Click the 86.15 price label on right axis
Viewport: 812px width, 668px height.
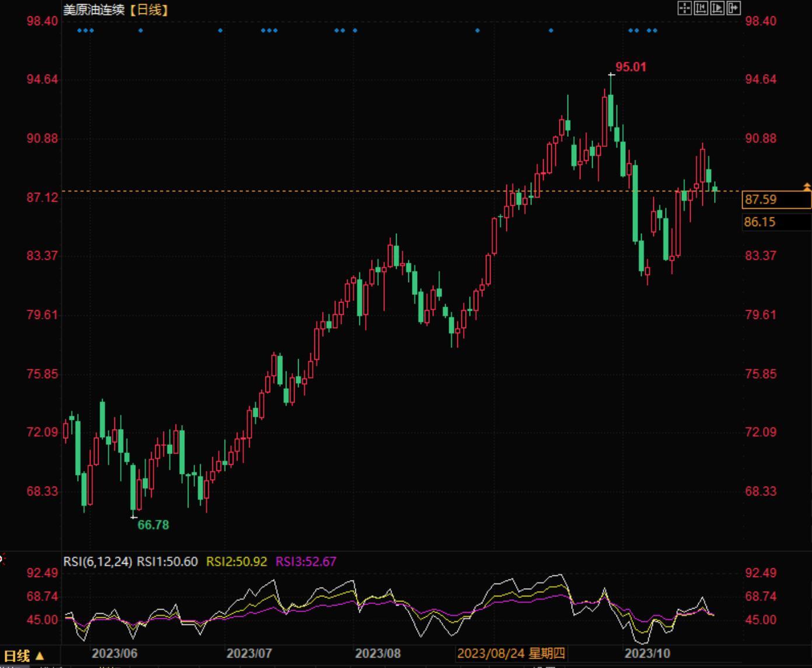pos(760,222)
